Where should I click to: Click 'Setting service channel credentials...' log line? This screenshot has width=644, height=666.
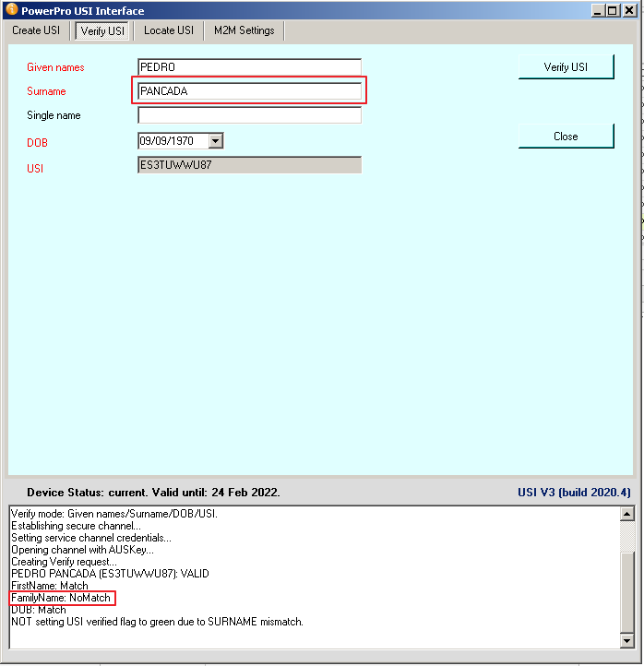tap(91, 538)
